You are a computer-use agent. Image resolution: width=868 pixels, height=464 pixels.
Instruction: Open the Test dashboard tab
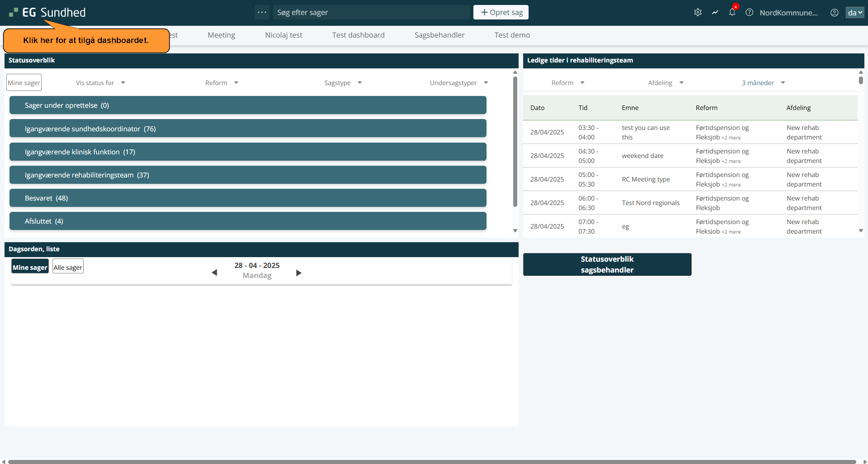(x=358, y=35)
